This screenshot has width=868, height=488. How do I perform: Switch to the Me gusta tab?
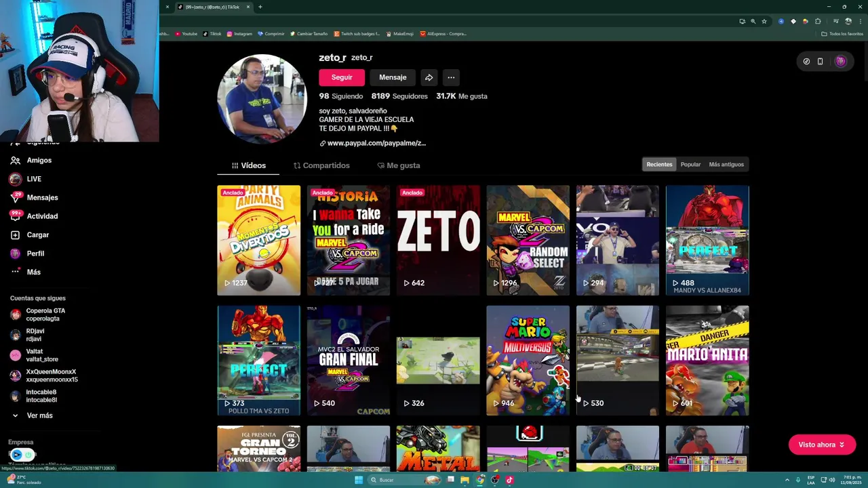point(399,165)
